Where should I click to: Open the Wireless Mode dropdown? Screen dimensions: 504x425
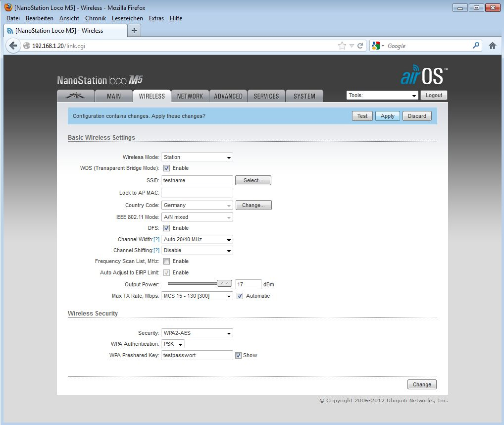(x=197, y=157)
